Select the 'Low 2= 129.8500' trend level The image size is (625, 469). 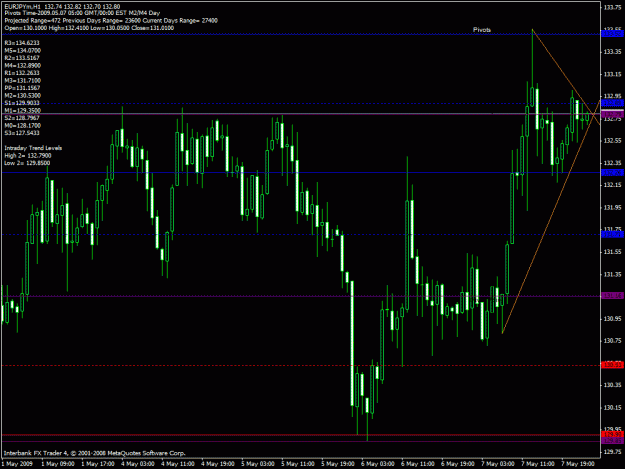coord(27,163)
